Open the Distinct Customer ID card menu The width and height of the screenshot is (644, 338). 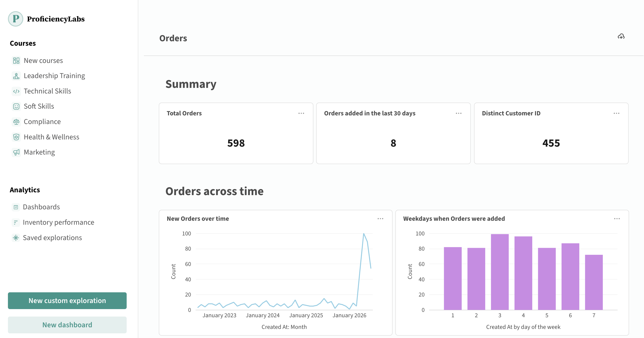617,114
